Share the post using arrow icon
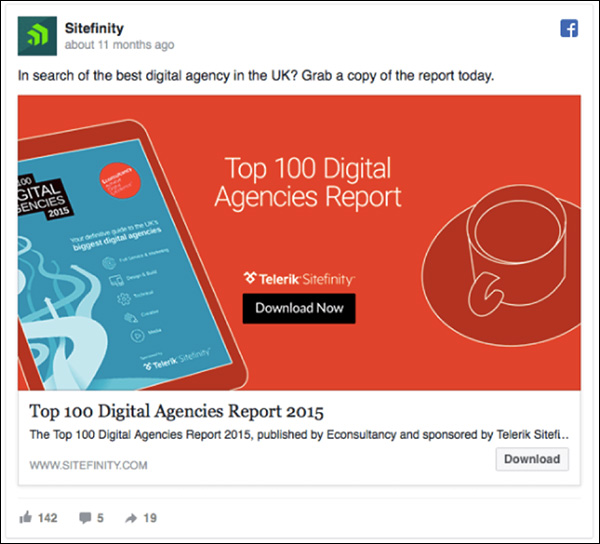This screenshot has height=544, width=600. point(131,518)
